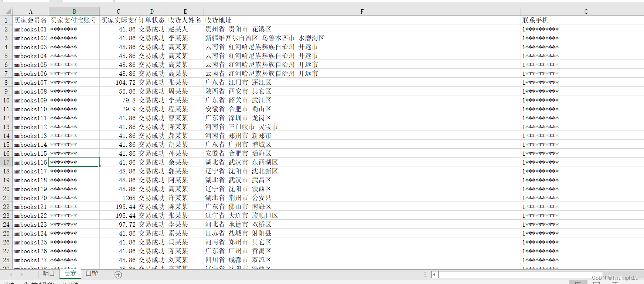Screen dimensions: 644x284
Task: Switch to the 莫寒 sheet tab
Action: click(x=70, y=274)
